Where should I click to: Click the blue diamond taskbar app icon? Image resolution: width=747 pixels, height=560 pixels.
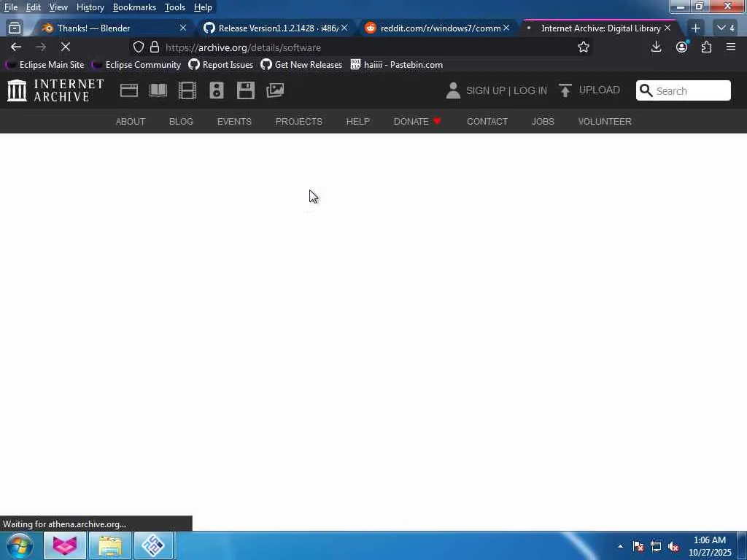coord(153,545)
